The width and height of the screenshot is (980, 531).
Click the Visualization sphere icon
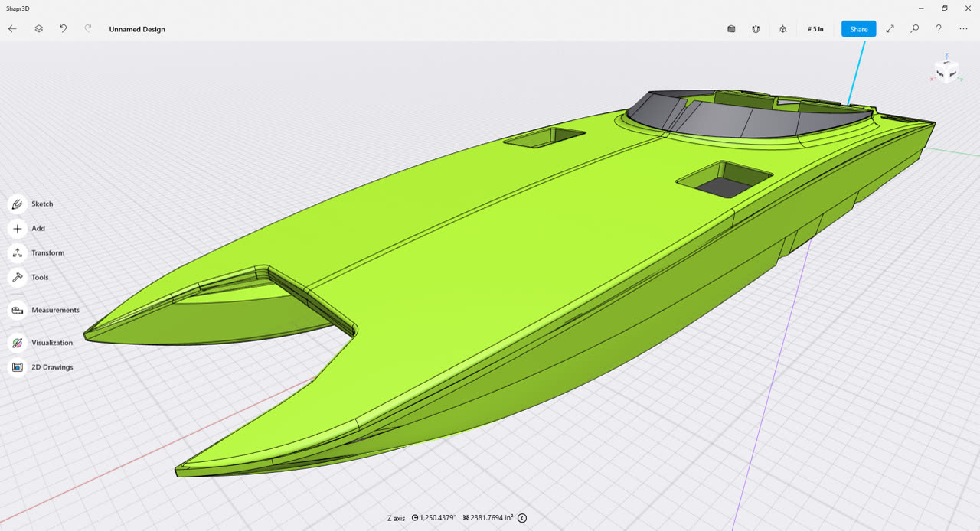[17, 343]
